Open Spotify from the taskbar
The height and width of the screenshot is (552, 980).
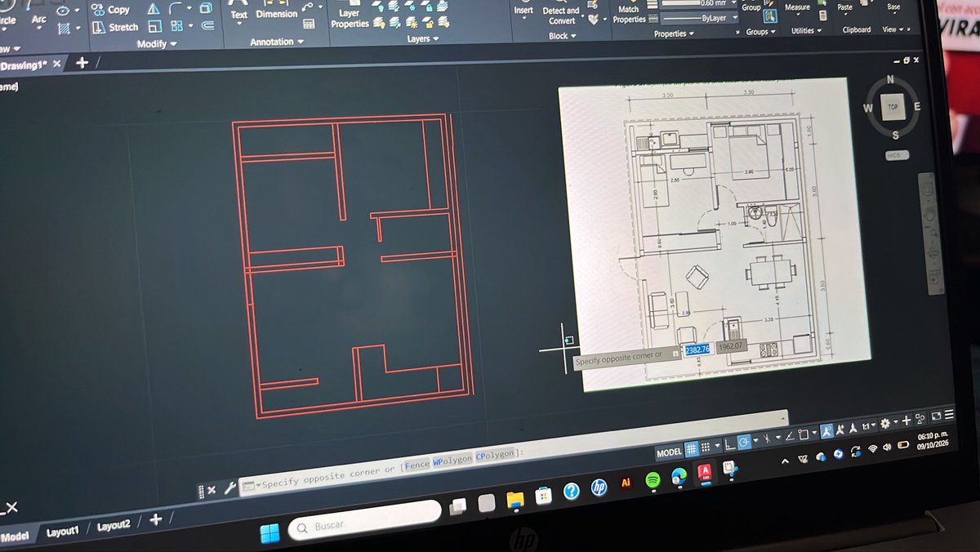click(x=653, y=480)
